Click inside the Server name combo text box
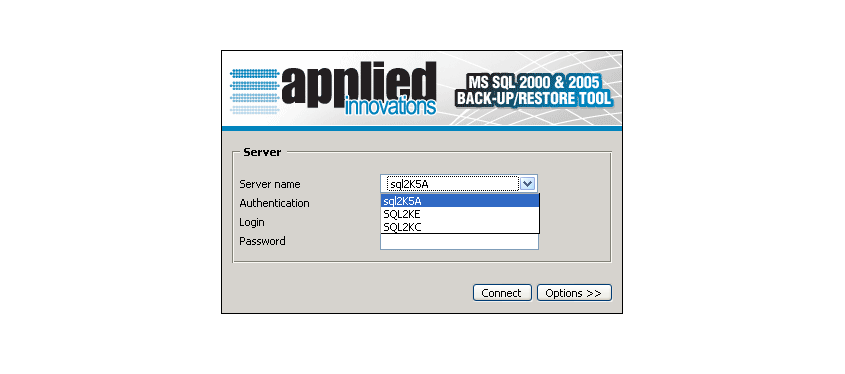The image size is (845, 374). (451, 184)
